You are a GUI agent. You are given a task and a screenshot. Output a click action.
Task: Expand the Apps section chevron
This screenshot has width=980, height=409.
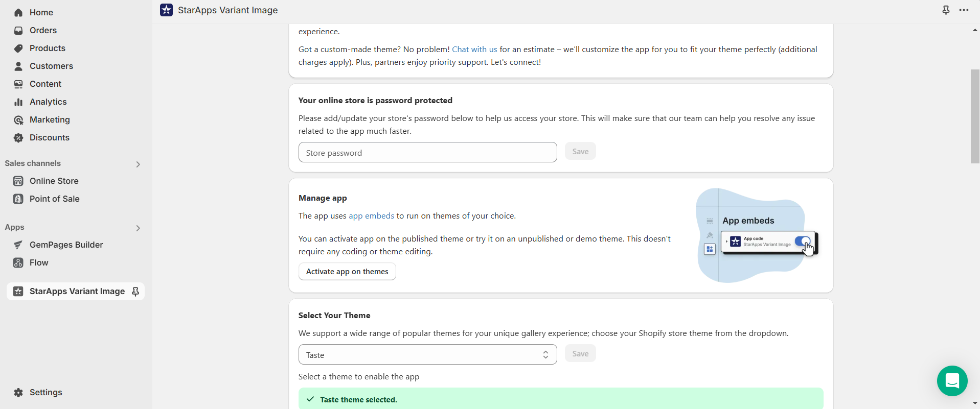pyautogui.click(x=138, y=228)
